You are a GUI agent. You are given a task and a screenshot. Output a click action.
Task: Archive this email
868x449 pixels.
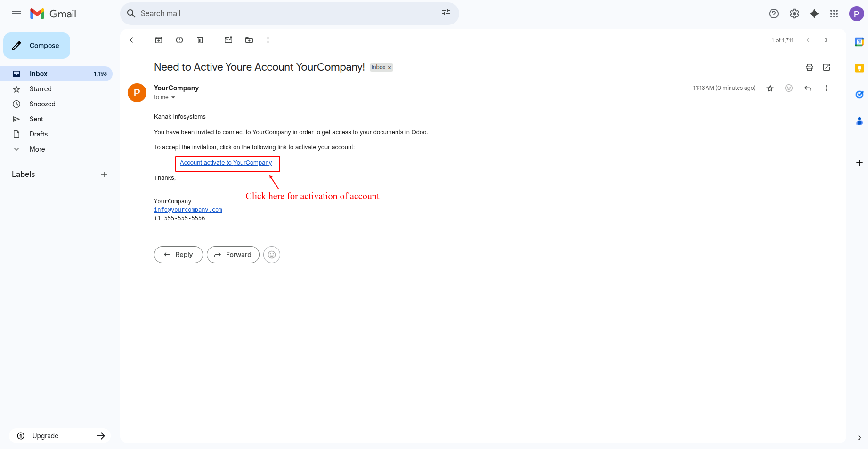tap(159, 40)
